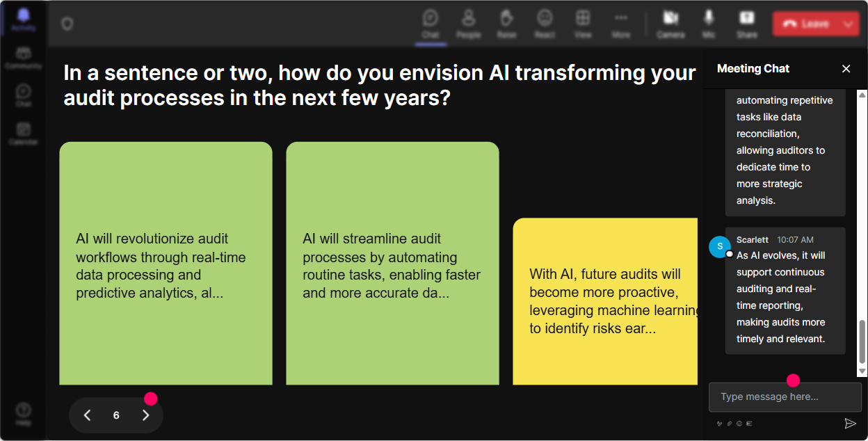Click Scarlett's 'As AI evolves' message
868x441 pixels.
[x=785, y=291]
